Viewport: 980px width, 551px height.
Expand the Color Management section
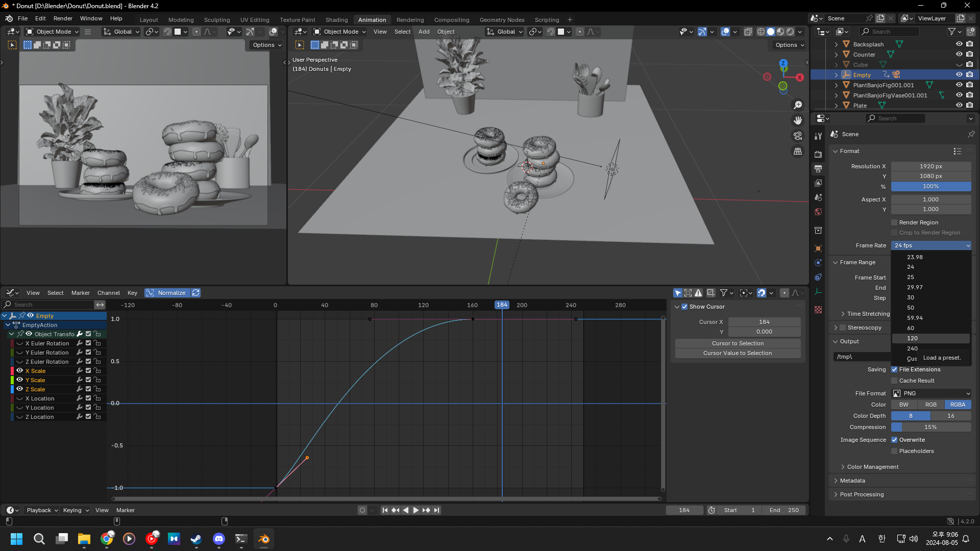pos(843,467)
